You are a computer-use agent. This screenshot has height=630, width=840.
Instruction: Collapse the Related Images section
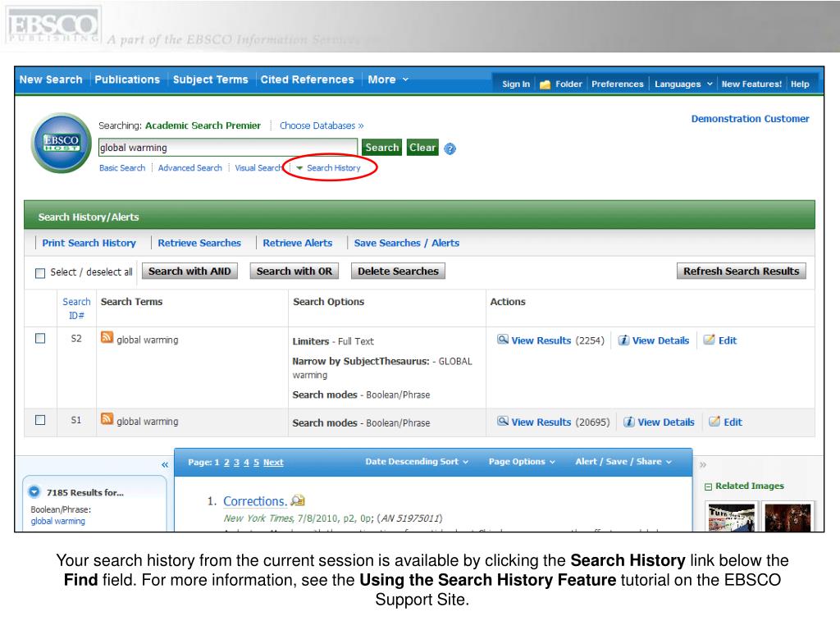pos(708,486)
